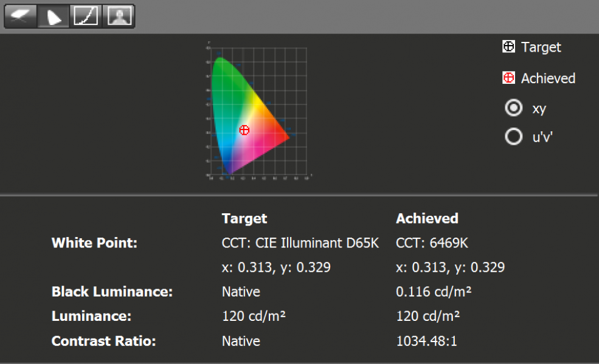Click the Luminance row label
Screen dimensions: 599x364
[x=91, y=316]
